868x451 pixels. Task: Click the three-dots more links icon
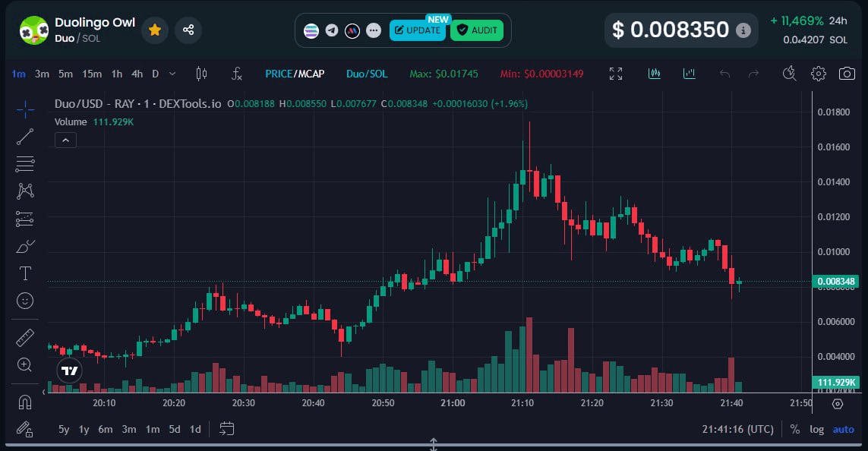(374, 30)
